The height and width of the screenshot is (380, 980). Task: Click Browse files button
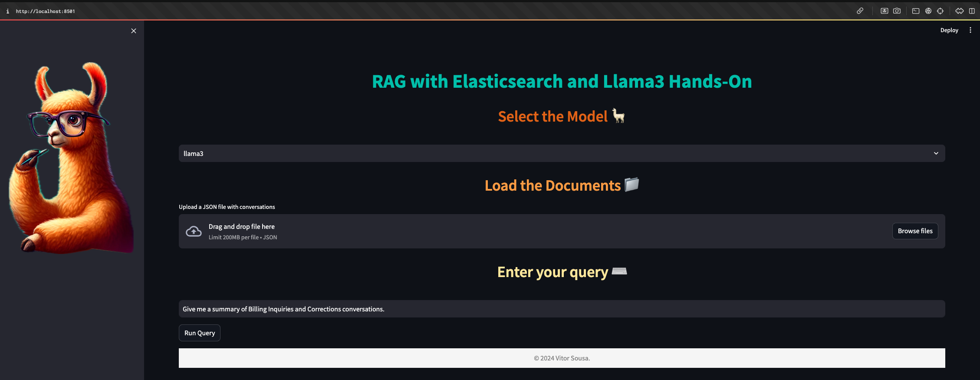915,231
